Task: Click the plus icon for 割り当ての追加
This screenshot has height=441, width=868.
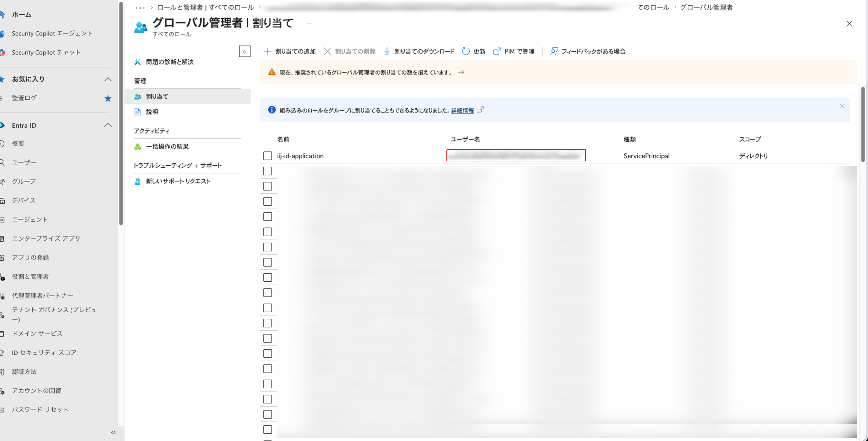Action: [267, 51]
